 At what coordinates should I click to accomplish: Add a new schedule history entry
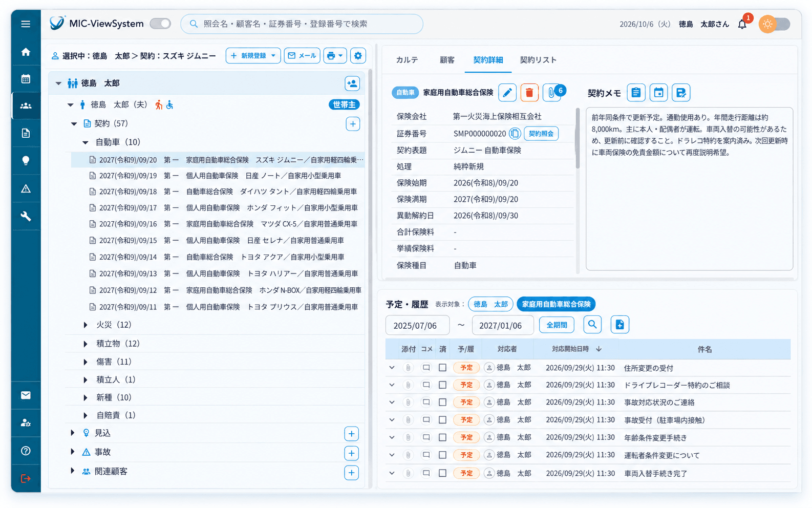(619, 325)
